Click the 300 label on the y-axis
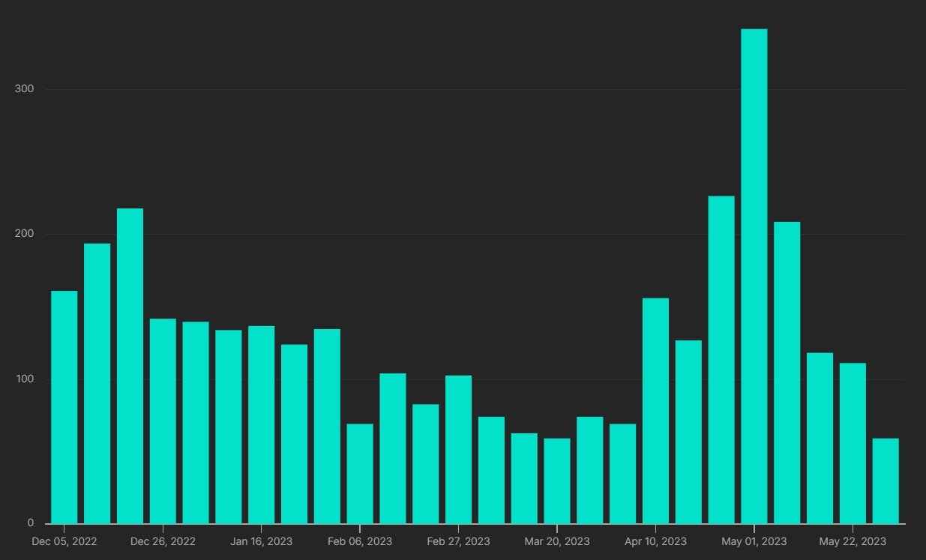Screen dimensions: 926x560 25,89
